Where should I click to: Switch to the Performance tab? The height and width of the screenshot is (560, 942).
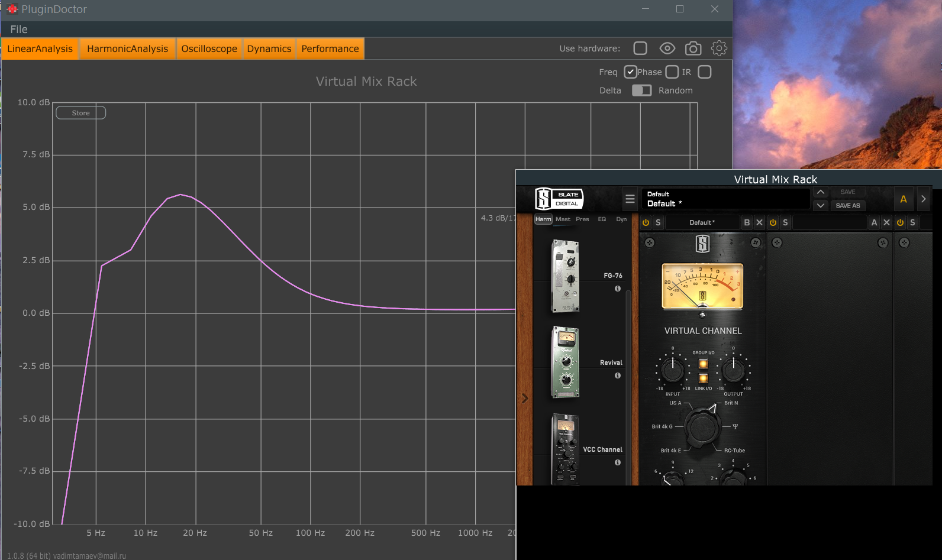coord(330,48)
